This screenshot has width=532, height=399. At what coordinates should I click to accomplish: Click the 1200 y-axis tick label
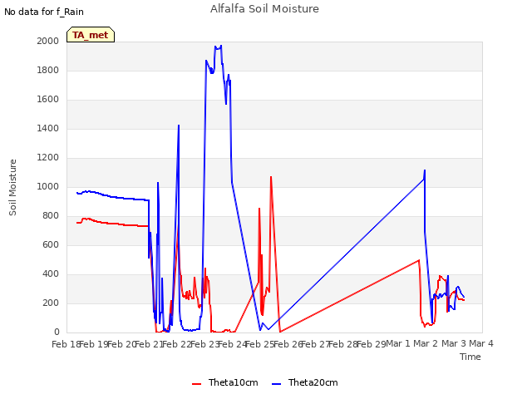click(48, 157)
